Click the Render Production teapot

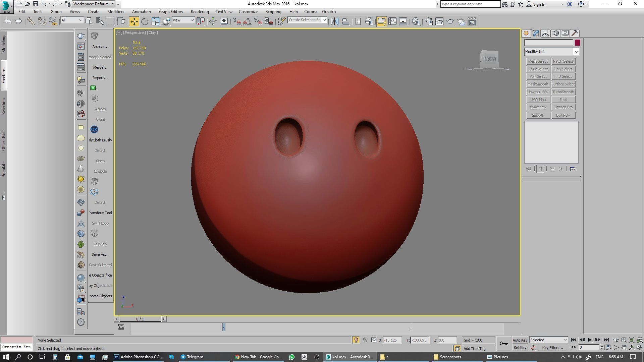(x=450, y=21)
